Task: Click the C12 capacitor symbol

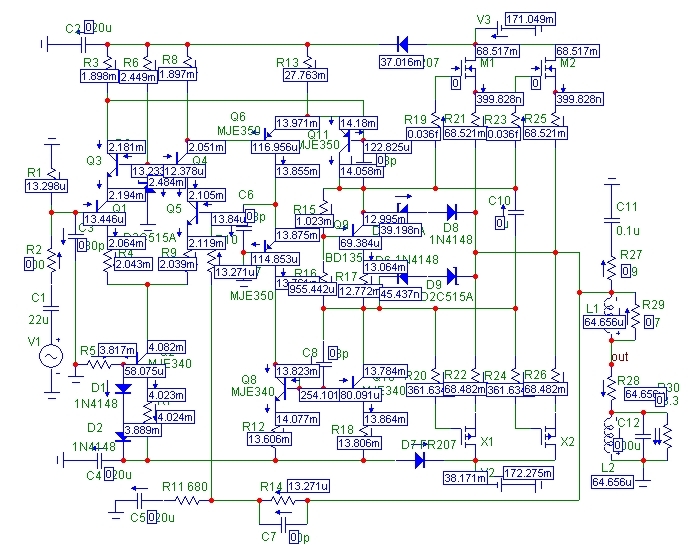Action: pos(643,435)
